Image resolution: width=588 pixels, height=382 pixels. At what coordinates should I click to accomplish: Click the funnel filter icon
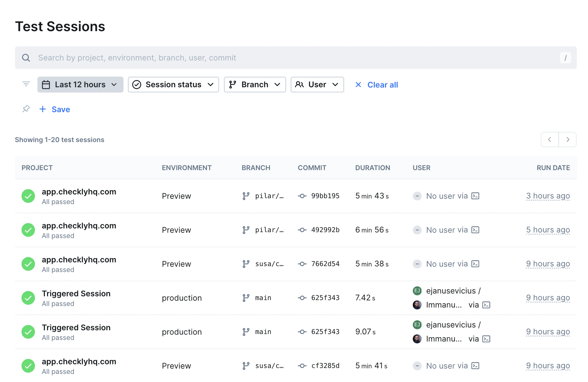pyautogui.click(x=26, y=84)
